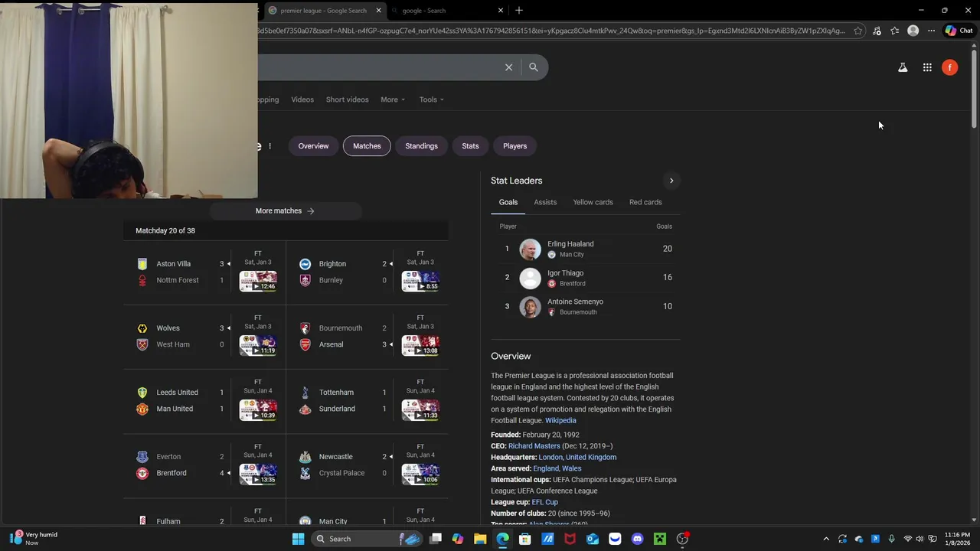
Task: Open File Explorer from the taskbar
Action: pyautogui.click(x=480, y=539)
